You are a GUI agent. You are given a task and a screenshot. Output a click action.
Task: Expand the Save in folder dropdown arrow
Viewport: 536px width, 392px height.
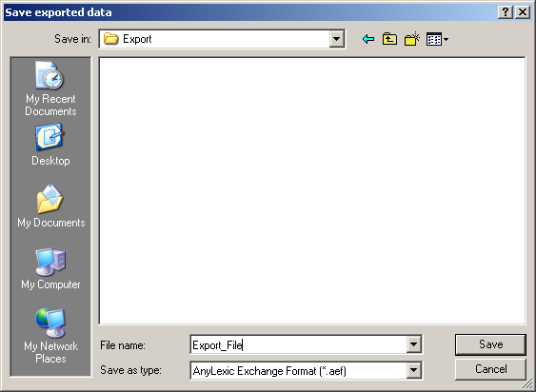[336, 39]
